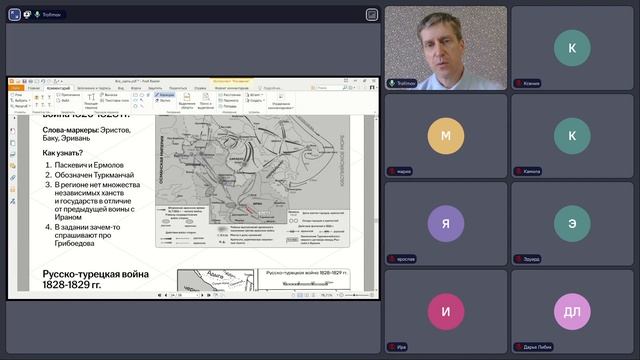Screen dimensions: 640x360
Task: Select мария participant tile
Action: click(x=446, y=136)
